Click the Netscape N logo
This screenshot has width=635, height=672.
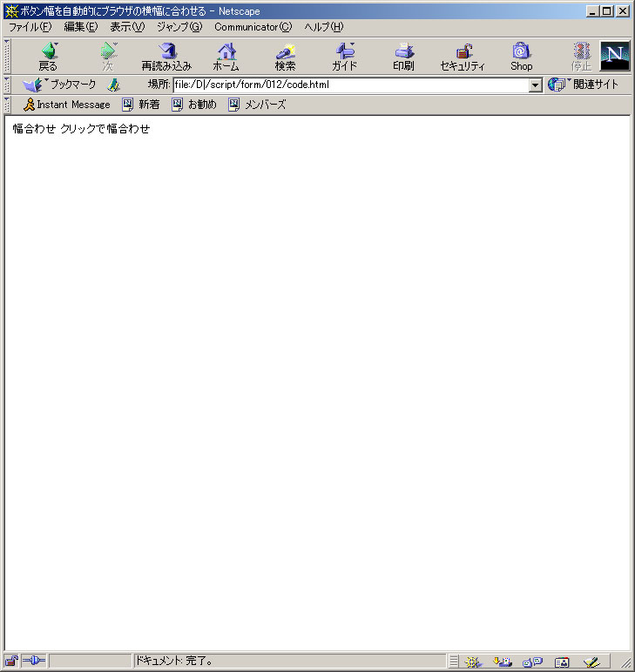[615, 56]
